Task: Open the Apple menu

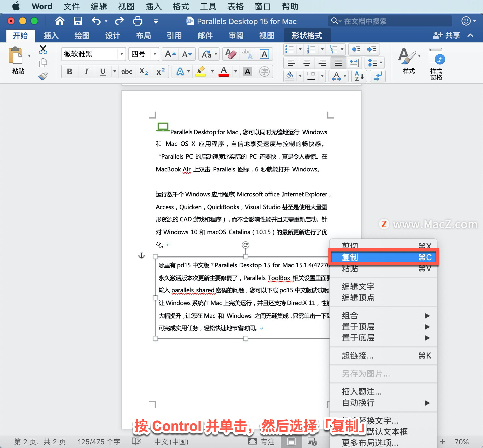Action: point(16,6)
